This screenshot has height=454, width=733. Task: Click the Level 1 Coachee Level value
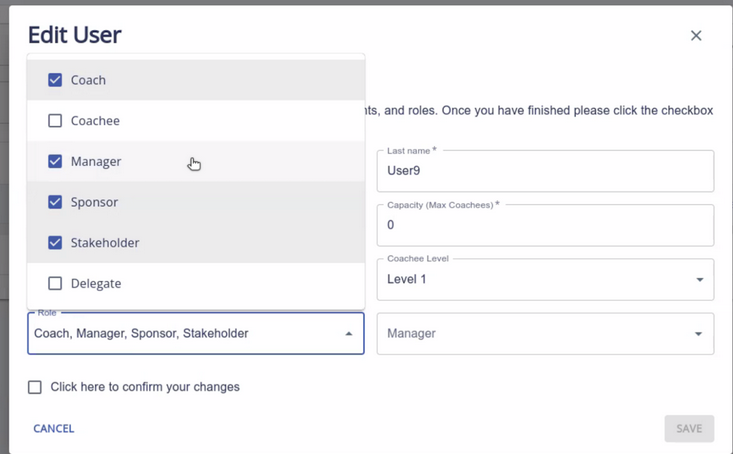click(x=407, y=280)
